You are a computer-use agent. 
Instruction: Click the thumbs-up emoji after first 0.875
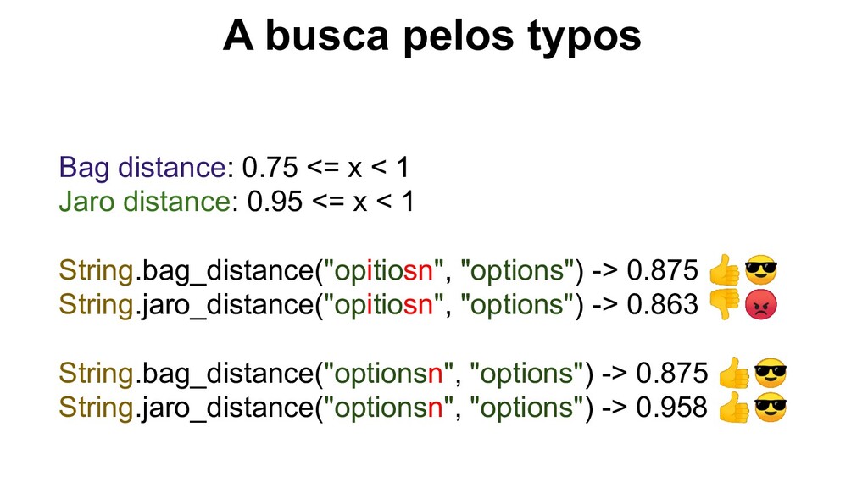pyautogui.click(x=724, y=270)
